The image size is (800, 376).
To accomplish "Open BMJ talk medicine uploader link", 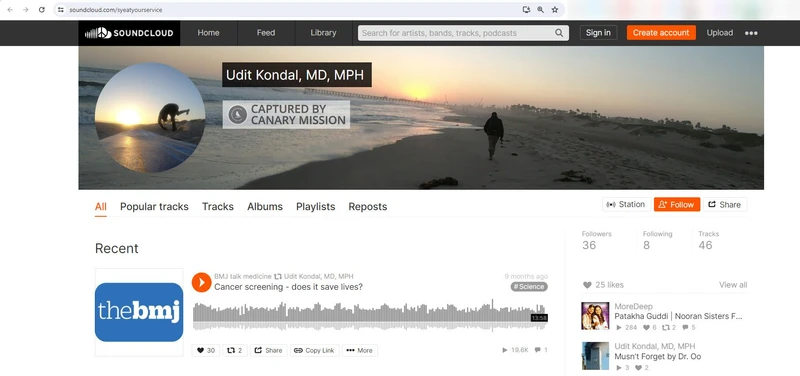I will click(x=243, y=277).
